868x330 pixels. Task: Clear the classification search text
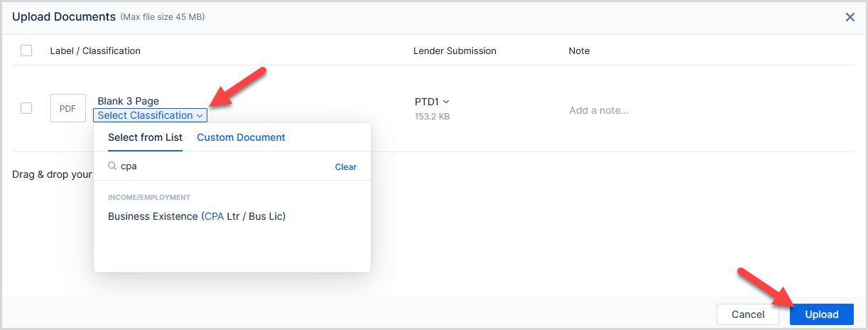pyautogui.click(x=345, y=167)
